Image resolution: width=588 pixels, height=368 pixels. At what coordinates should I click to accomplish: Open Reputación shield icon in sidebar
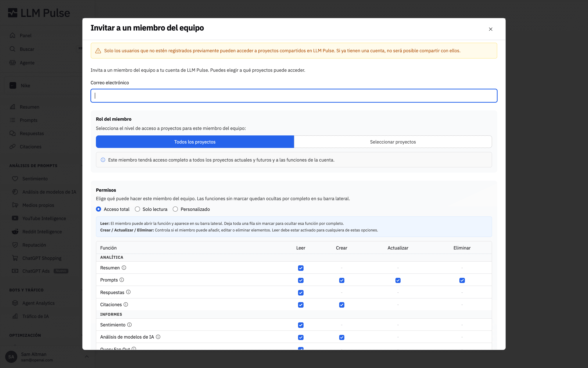pos(15,245)
